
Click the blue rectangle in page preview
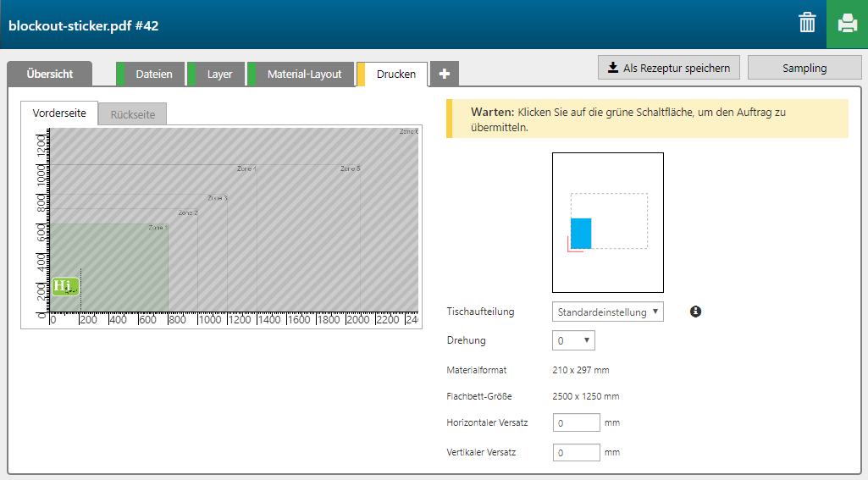581,233
